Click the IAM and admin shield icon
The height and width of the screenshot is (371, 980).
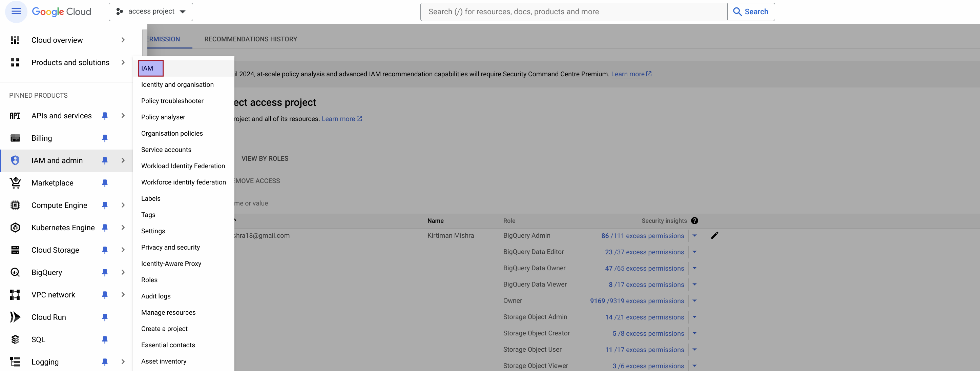(x=15, y=160)
